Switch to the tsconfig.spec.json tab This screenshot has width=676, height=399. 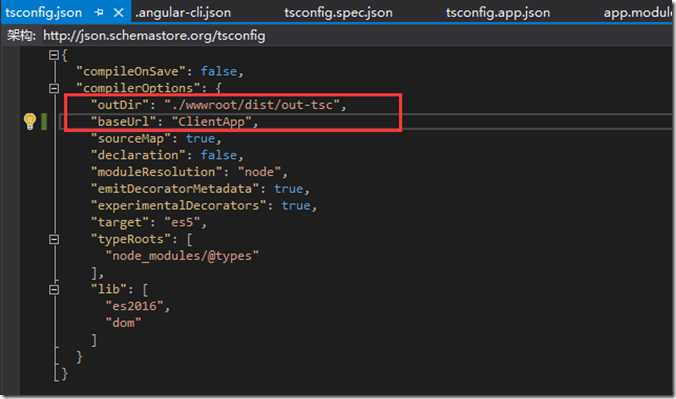click(338, 13)
